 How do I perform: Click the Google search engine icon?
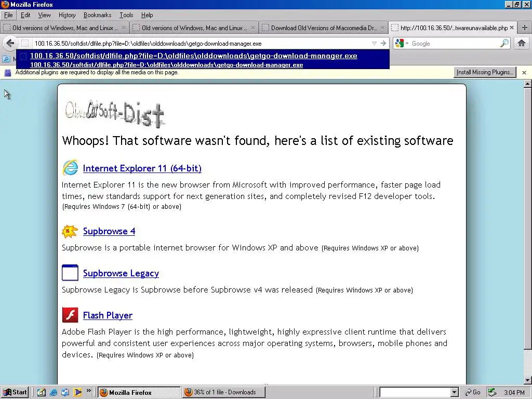[400, 44]
